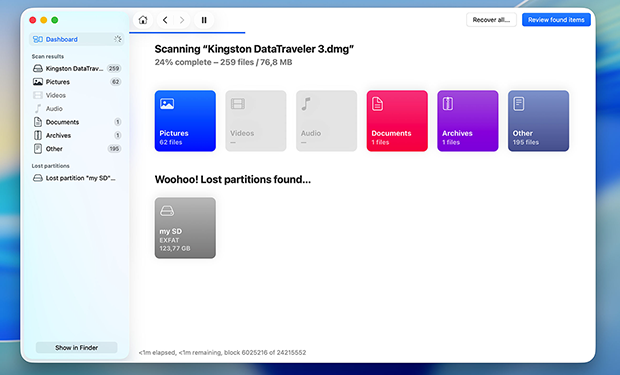The width and height of the screenshot is (620, 375).
Task: Click the 259 badge on Kingston row
Action: click(114, 68)
